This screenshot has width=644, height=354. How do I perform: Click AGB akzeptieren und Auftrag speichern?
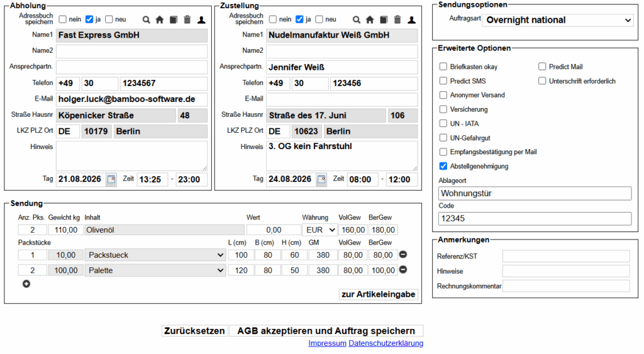pos(326,331)
